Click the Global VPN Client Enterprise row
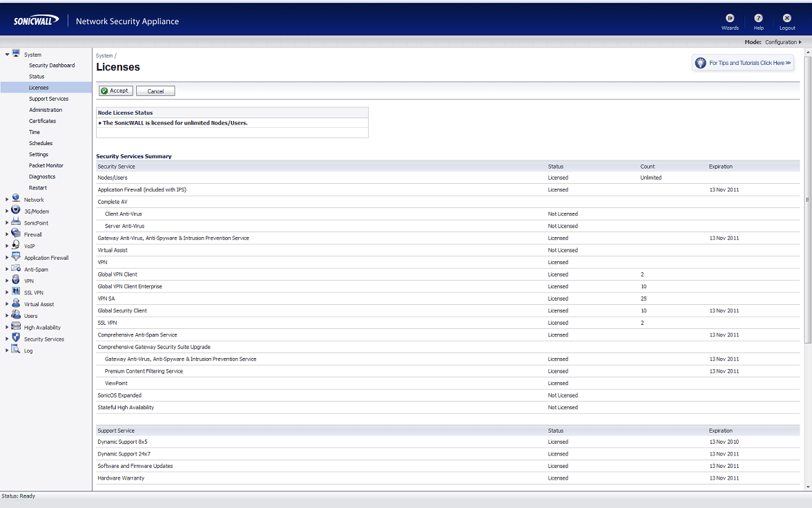812x508 pixels. (448, 287)
